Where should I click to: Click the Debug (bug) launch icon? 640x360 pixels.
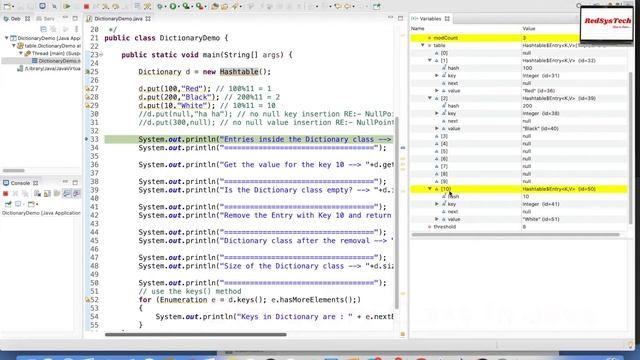160,6
